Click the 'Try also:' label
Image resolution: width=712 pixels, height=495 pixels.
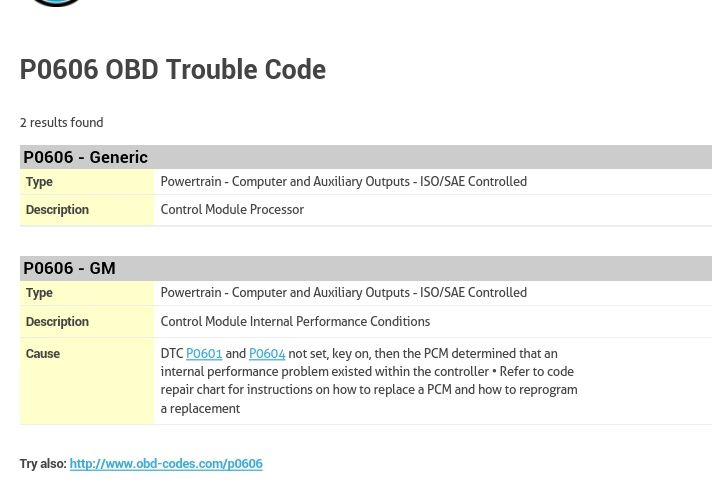click(x=43, y=464)
